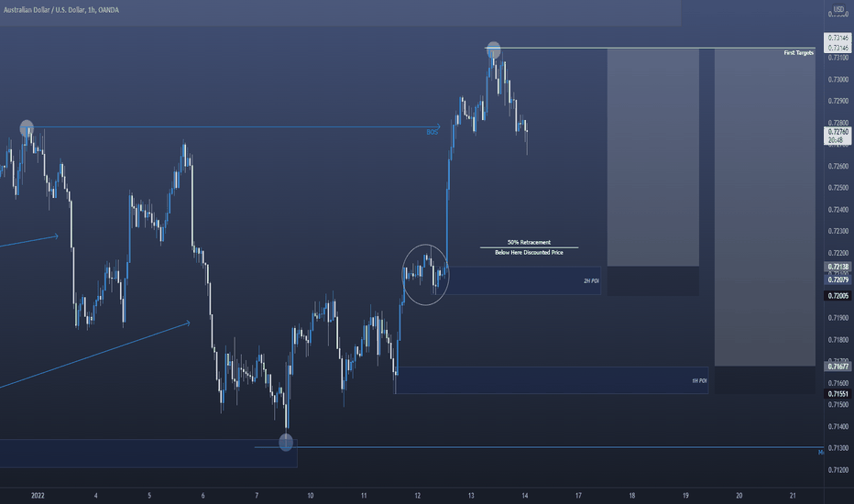Click the 0.71500 price scale value
This screenshot has height=504, width=854.
click(x=838, y=405)
